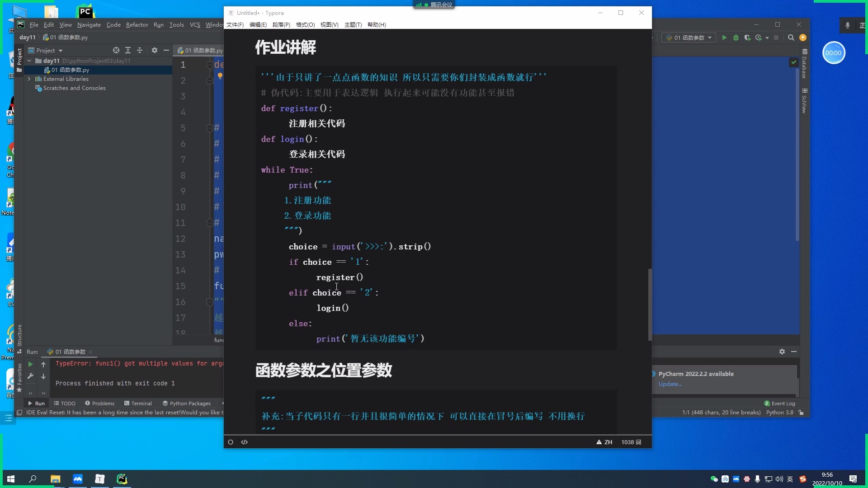
Task: Open Project panel settings gear
Action: tap(155, 50)
